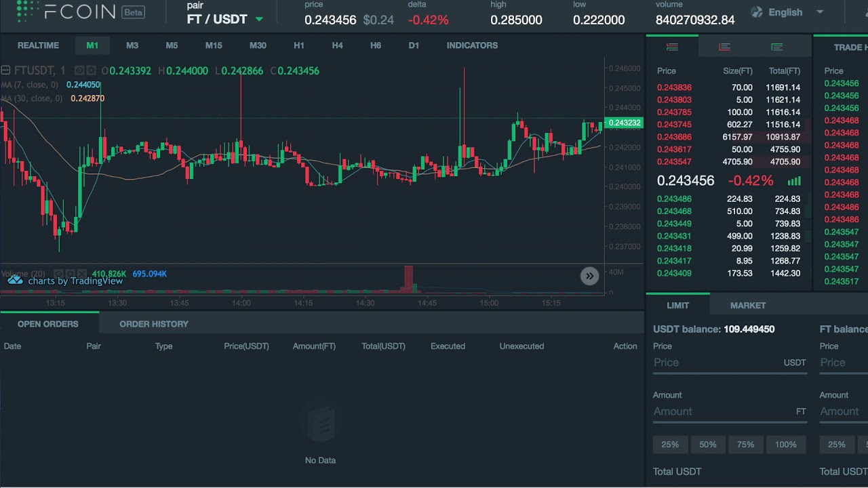Click the double-arrow scroll to latest button
868x488 pixels.
pyautogui.click(x=589, y=276)
